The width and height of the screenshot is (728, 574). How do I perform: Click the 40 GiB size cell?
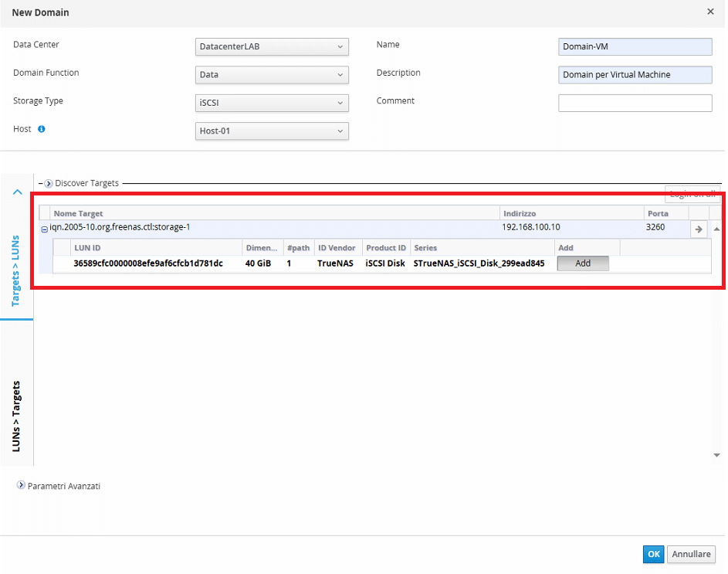258,263
